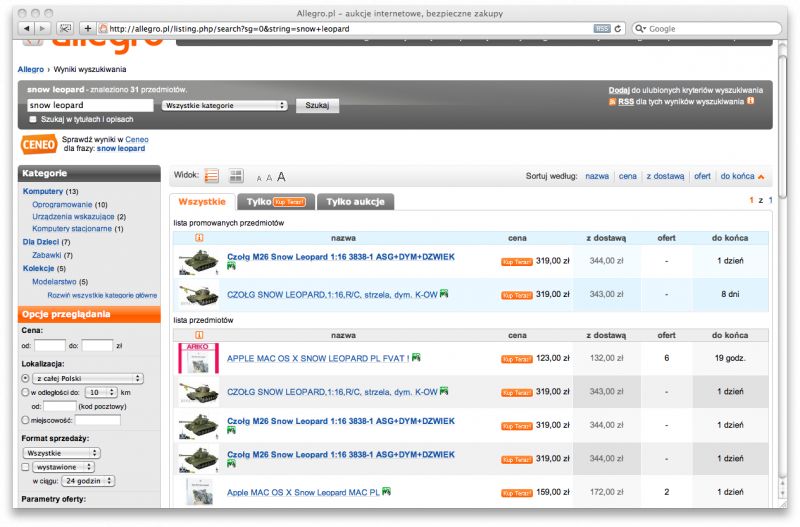
Task: Switch to list view icon
Action: [211, 176]
